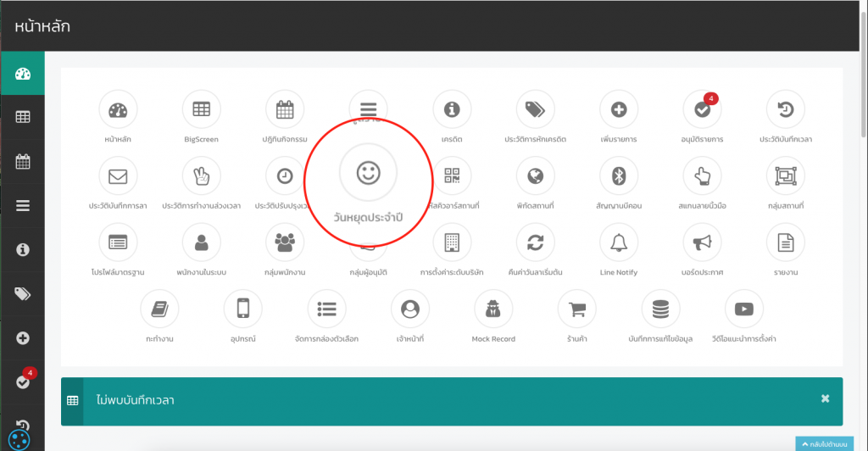Screen dimensions: 868x451
Task: Open the หน้าหลัก dashboard icon in the grid
Action: pos(118,109)
